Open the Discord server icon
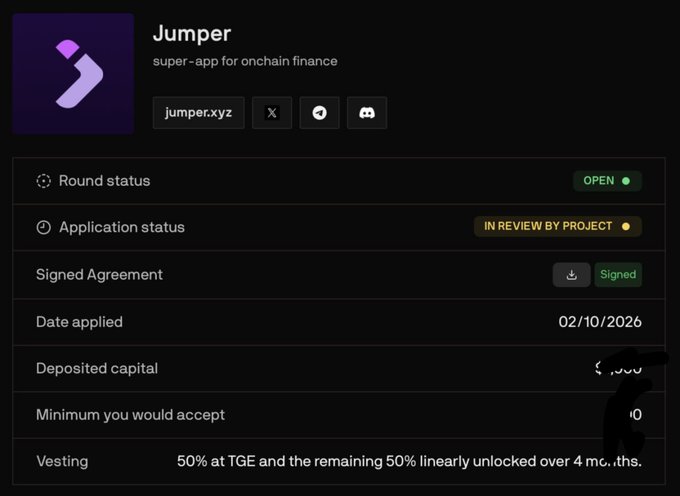The image size is (680, 496). point(367,113)
